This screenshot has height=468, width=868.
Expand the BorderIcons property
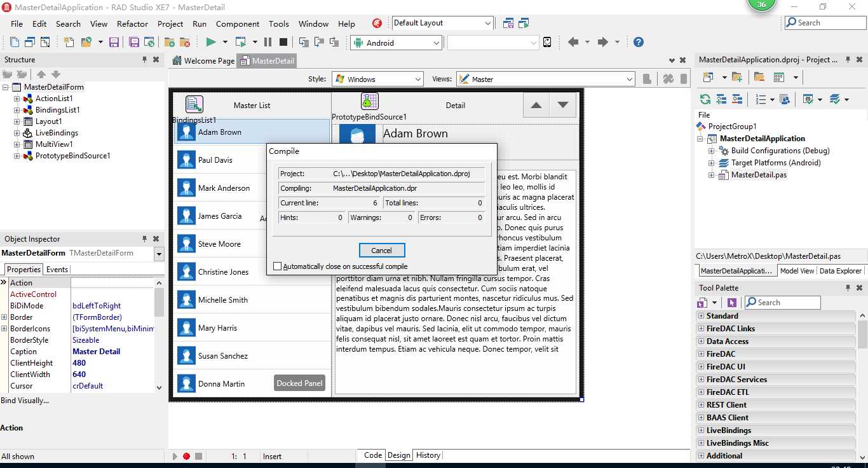click(4, 329)
